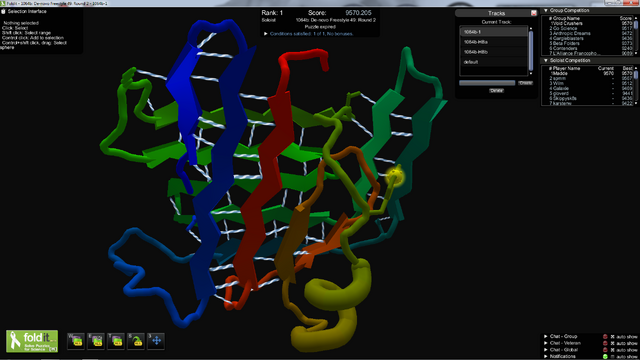
Task: Click the green arrow S-shortcut tool icon
Action: coord(136,341)
